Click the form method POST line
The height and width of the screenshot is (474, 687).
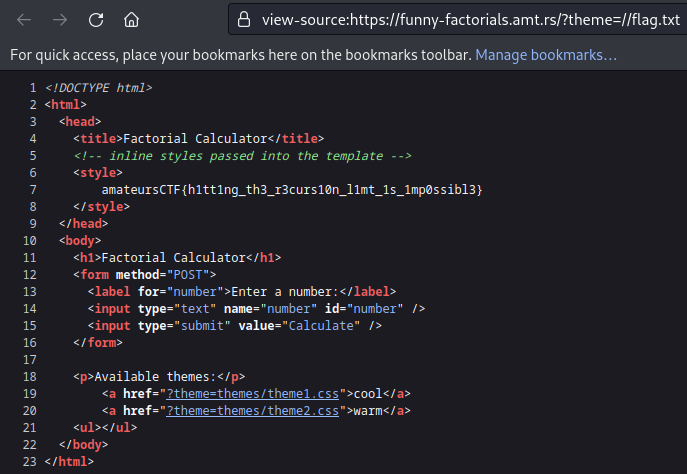click(144, 274)
